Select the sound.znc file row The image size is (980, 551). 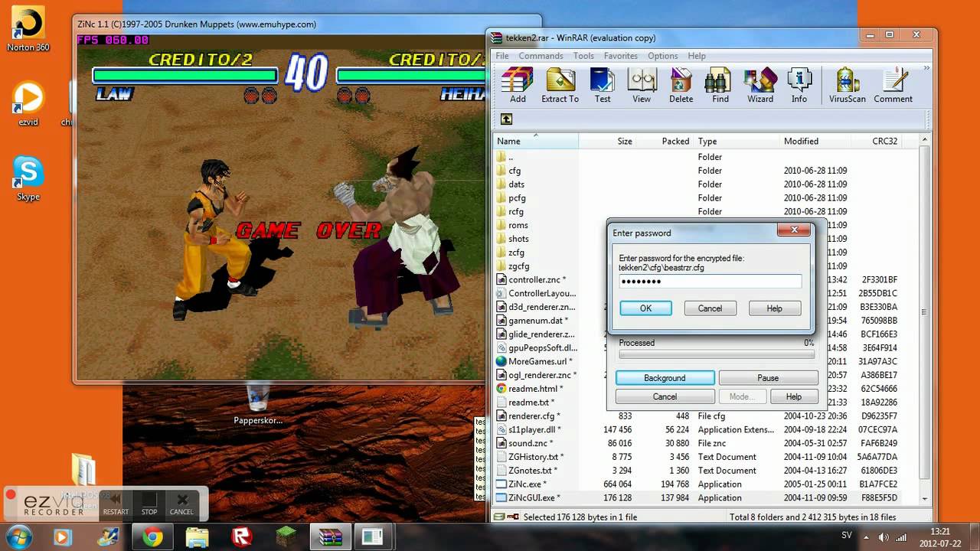tap(705, 443)
